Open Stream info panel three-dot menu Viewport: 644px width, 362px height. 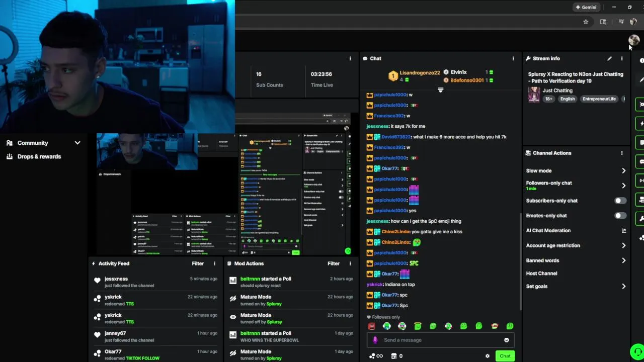click(x=621, y=59)
